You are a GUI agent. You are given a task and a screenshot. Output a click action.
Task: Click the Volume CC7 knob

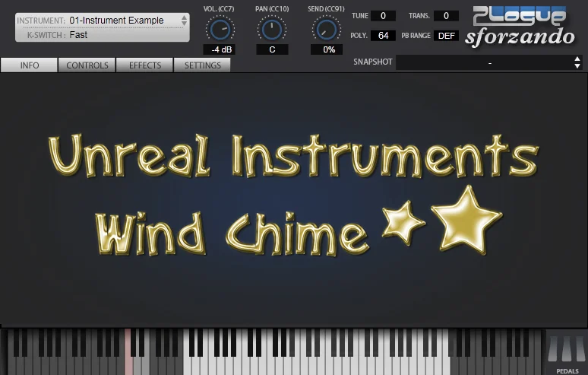tap(220, 29)
